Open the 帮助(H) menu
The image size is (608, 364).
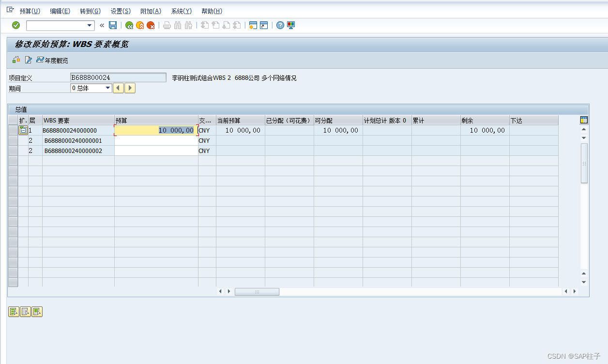point(212,11)
